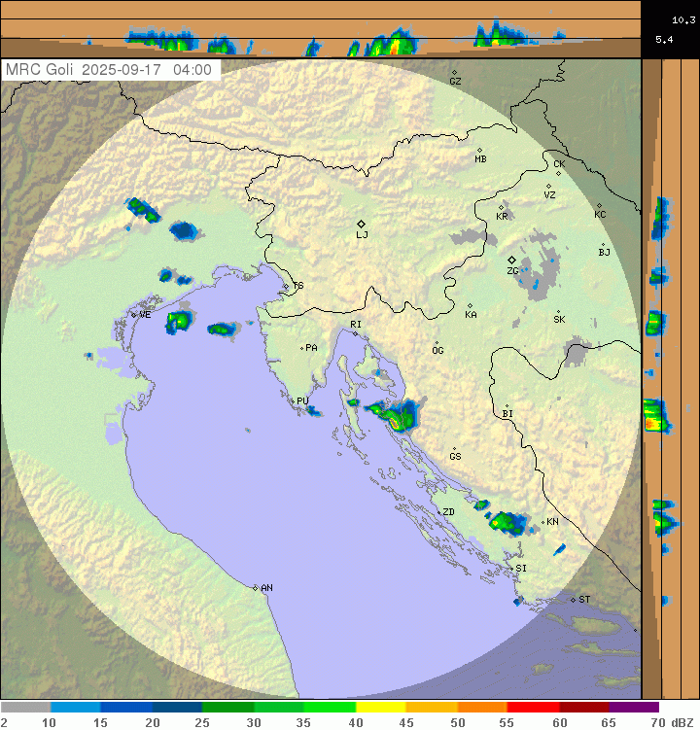
Task: Click the PU label at Pula
Action: [x=302, y=400]
